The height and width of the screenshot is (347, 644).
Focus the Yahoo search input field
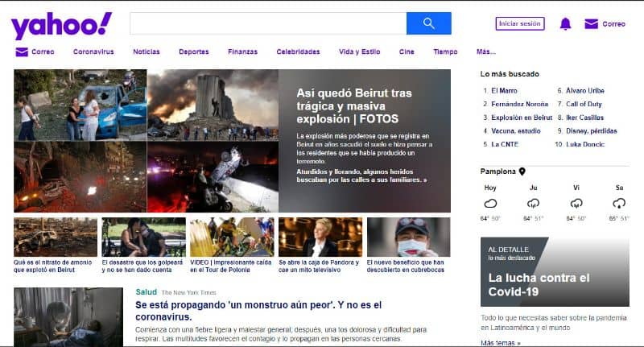pyautogui.click(x=268, y=23)
